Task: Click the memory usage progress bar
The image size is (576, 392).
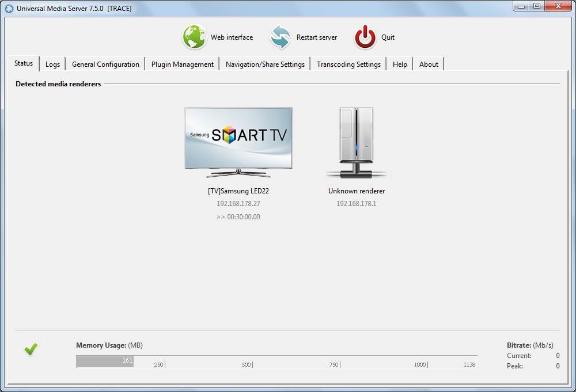Action: pyautogui.click(x=276, y=361)
